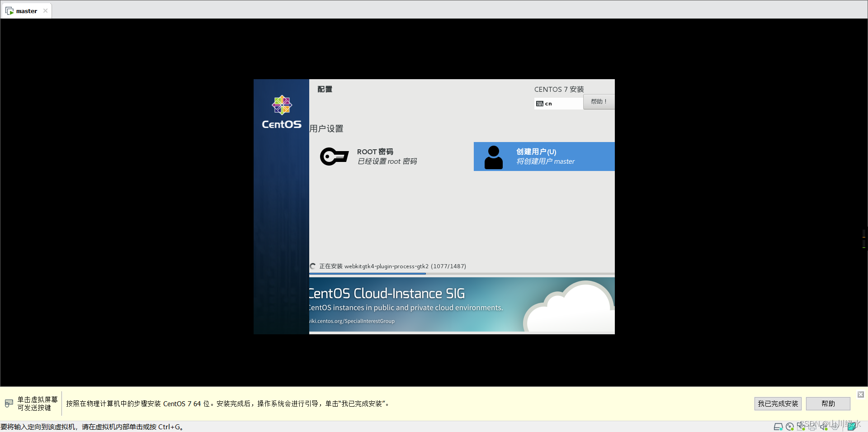Screen dimensions: 868x432
Task: Click the 帮助 button in notification bar
Action: coord(828,404)
